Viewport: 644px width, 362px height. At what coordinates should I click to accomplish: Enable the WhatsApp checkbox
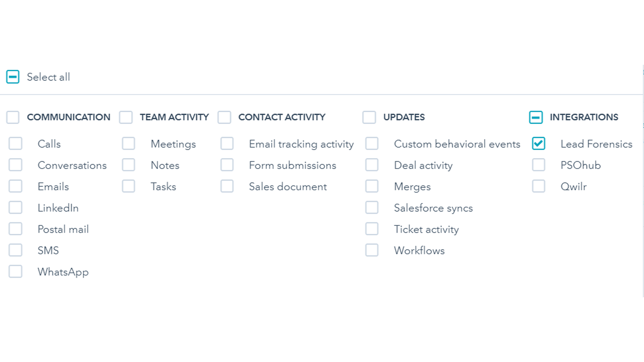coord(15,271)
